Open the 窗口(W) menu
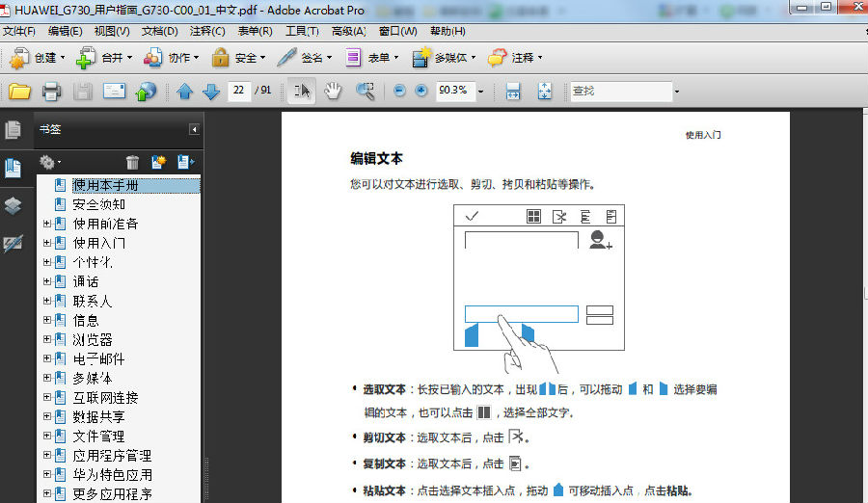 click(x=398, y=32)
